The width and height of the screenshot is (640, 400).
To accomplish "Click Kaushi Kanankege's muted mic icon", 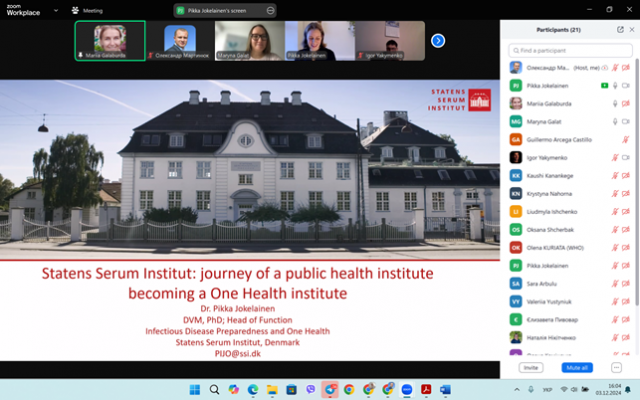I will 615,176.
